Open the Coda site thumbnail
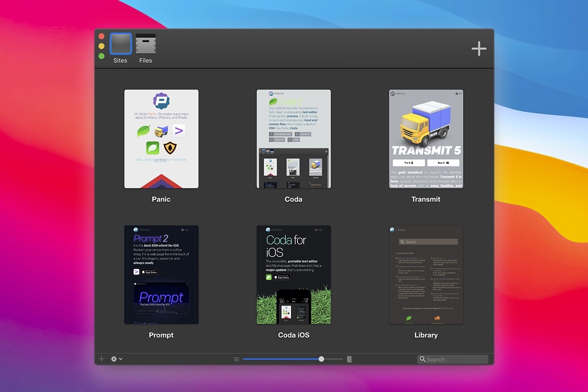The image size is (588, 392). click(294, 139)
